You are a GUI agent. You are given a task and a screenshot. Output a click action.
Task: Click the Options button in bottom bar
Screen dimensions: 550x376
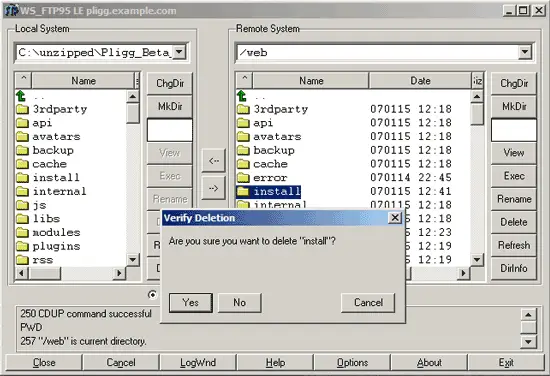[352, 362]
